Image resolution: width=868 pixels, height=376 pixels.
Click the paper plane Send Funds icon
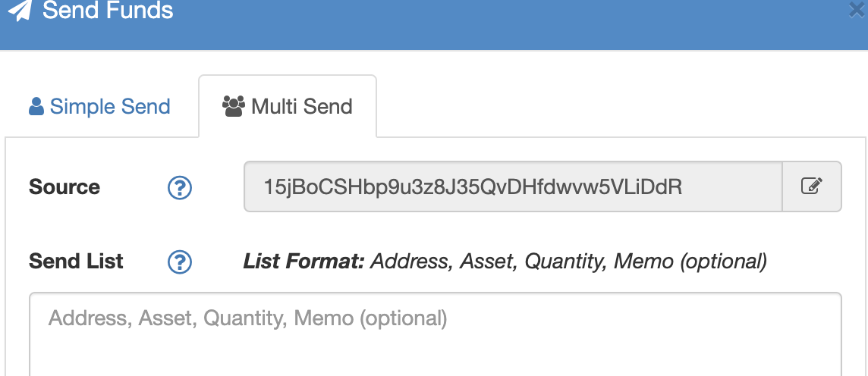[x=20, y=11]
